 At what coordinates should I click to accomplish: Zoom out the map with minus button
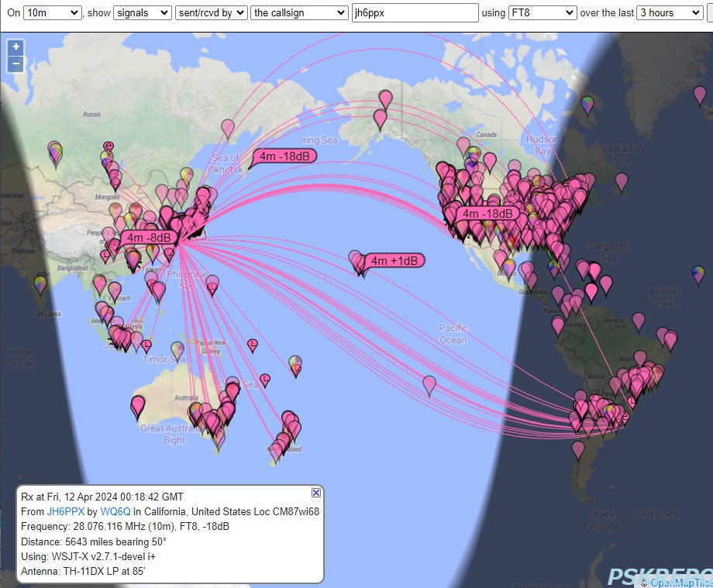click(16, 64)
